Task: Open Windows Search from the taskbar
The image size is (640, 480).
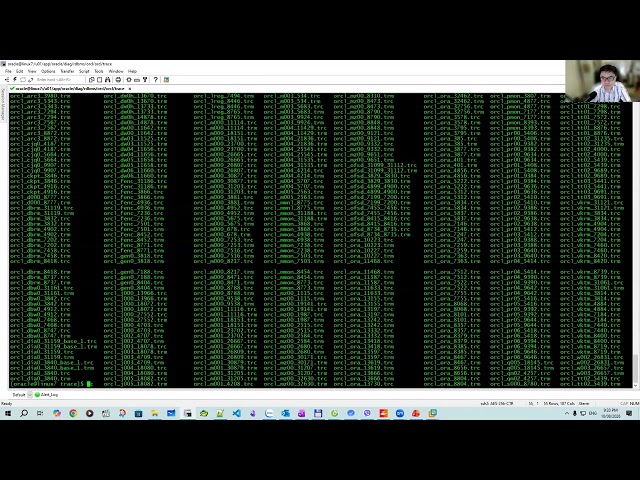Action: 24,413
